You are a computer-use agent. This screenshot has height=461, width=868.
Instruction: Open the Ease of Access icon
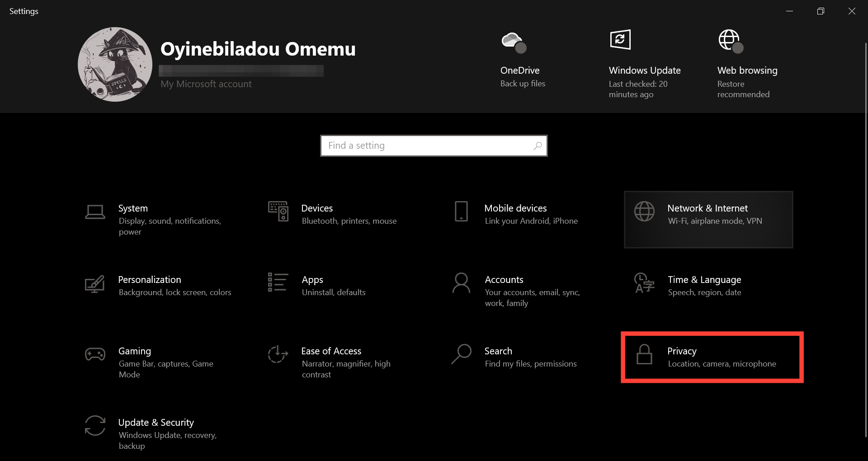[x=278, y=354]
